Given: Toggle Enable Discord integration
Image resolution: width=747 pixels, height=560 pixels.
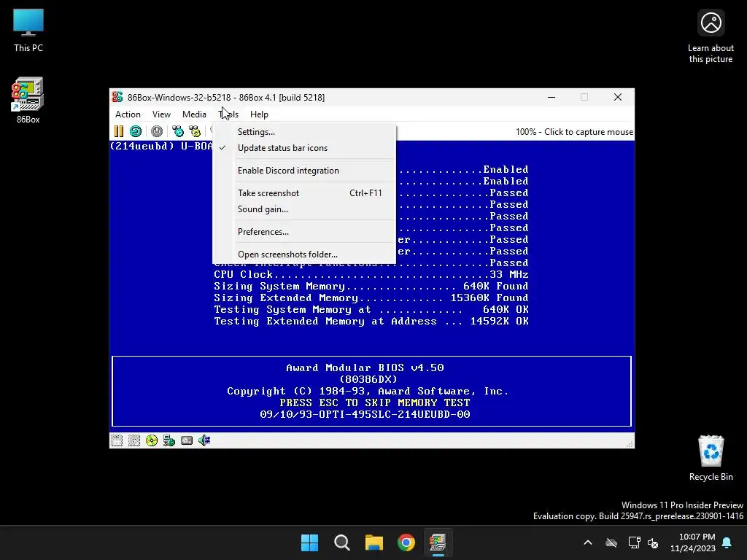Looking at the screenshot, I should click(304, 171).
